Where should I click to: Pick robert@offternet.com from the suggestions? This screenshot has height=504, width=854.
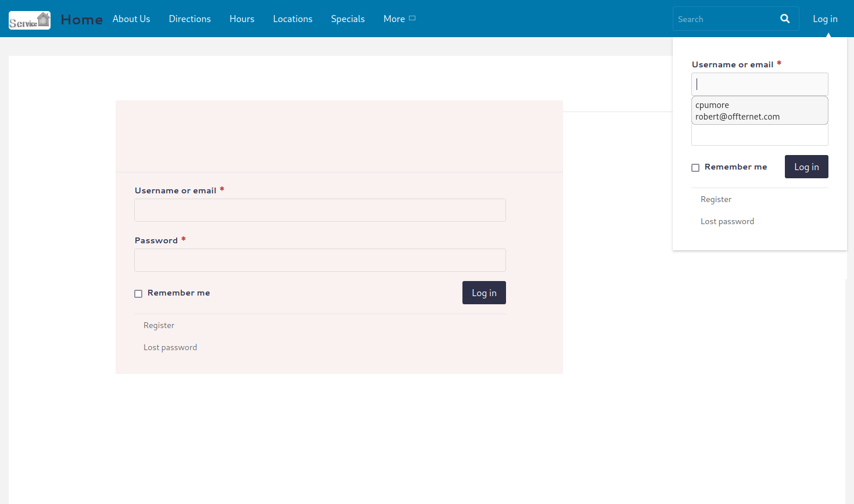(737, 117)
